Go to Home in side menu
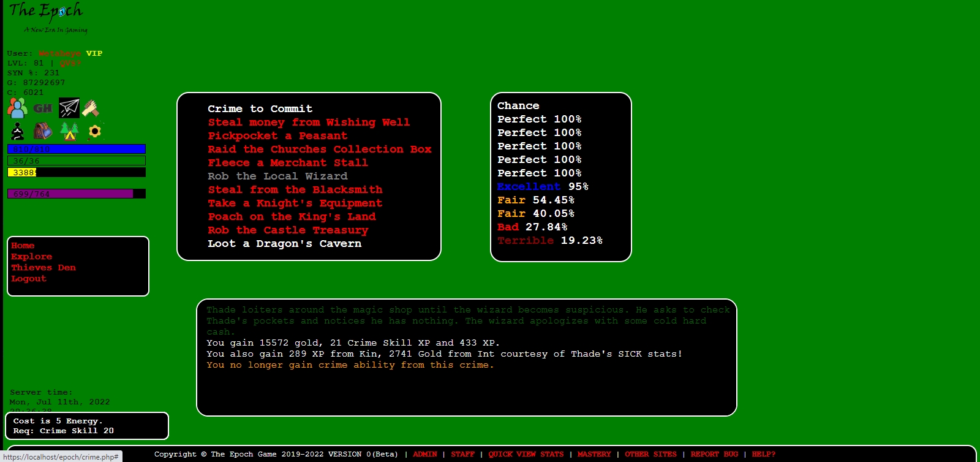This screenshot has width=980, height=462. click(x=23, y=246)
